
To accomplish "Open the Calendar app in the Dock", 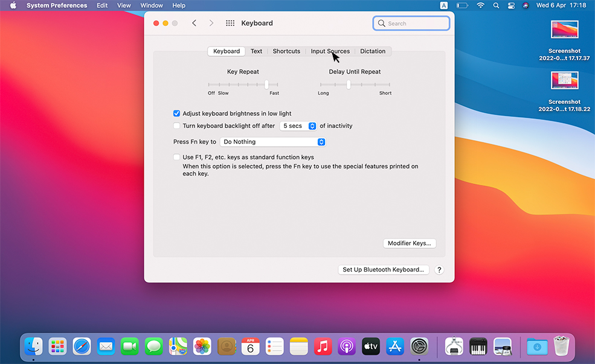I will (251, 346).
